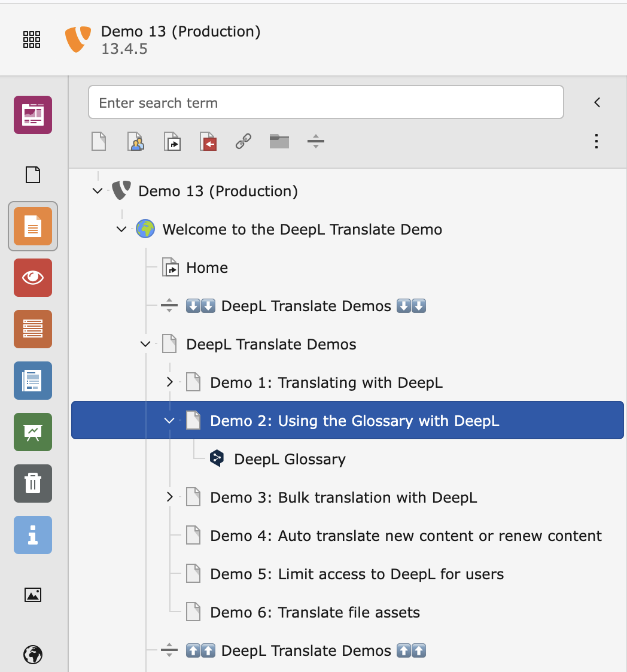Select Demo 4: Auto translate new content
The image size is (627, 672).
click(406, 536)
